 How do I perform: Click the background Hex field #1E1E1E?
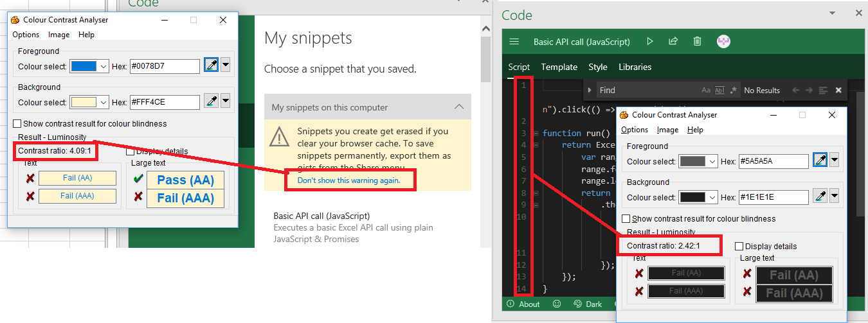773,197
